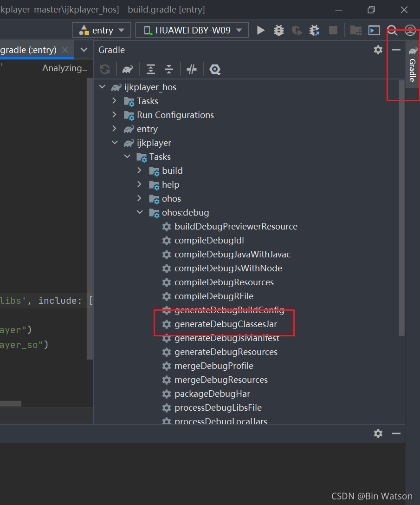Viewport: 420px width, 505px height.
Task: Close the build.gradle (:entry) tab
Action: (x=65, y=50)
